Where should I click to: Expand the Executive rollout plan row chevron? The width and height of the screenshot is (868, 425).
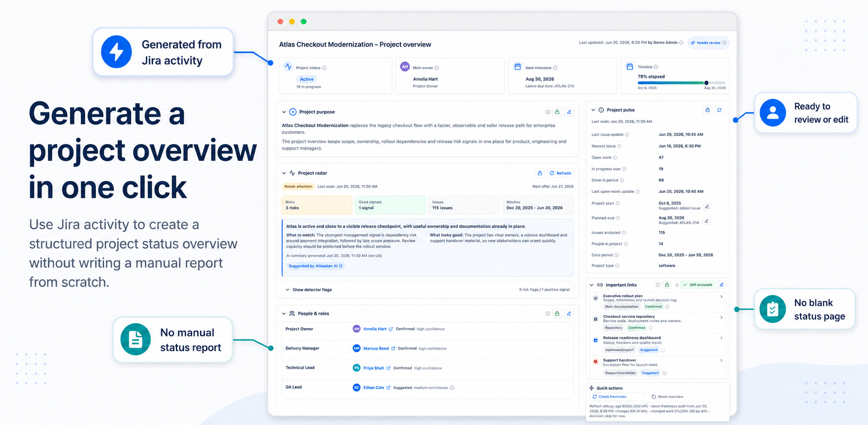pos(721,297)
